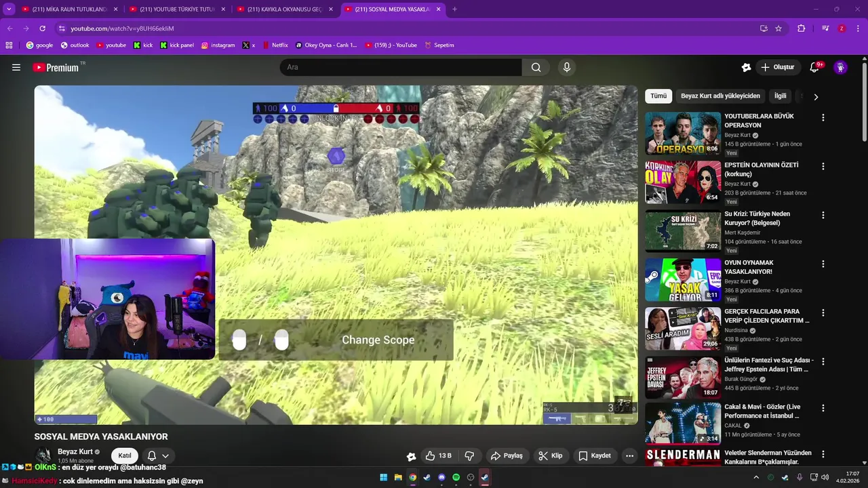Open EPSTEIN OLAYININ ÖZETİ video title
This screenshot has width=868, height=488.
click(x=761, y=169)
